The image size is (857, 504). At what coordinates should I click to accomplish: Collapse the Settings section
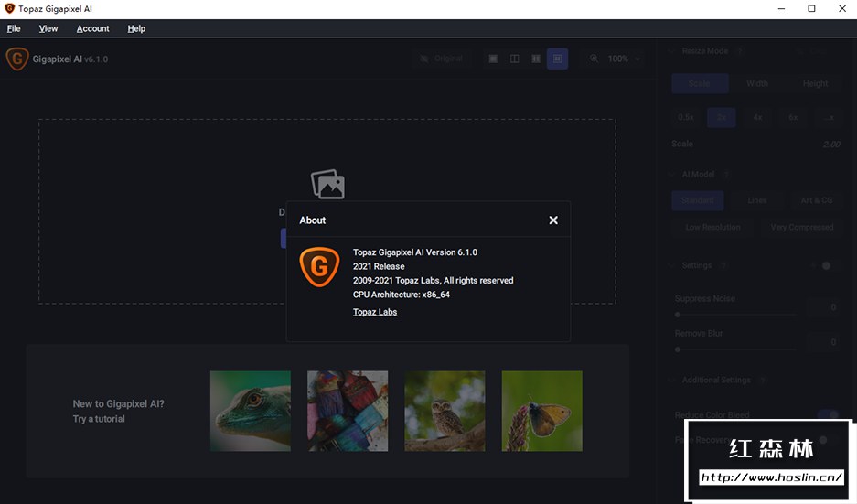(671, 265)
